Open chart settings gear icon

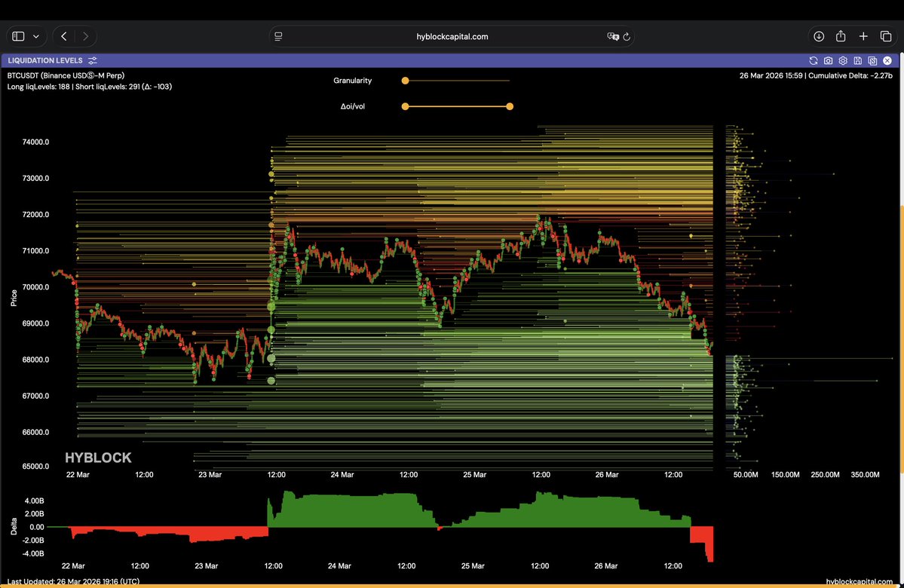click(843, 60)
